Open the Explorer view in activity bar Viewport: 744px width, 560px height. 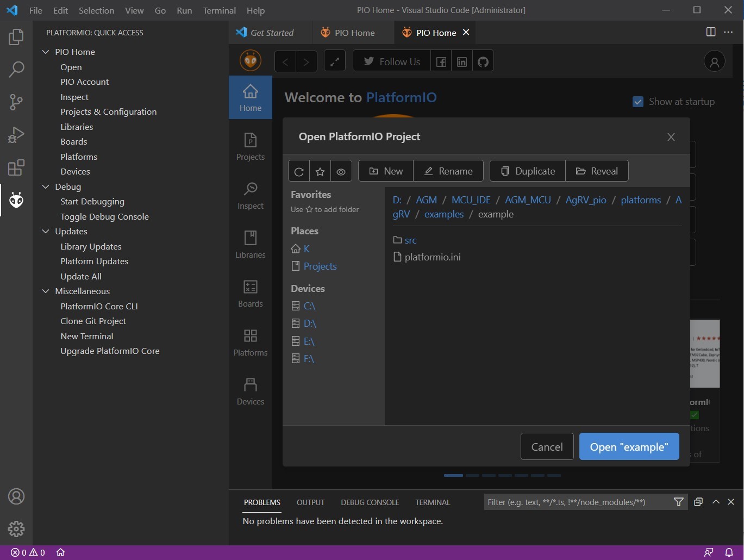point(16,37)
